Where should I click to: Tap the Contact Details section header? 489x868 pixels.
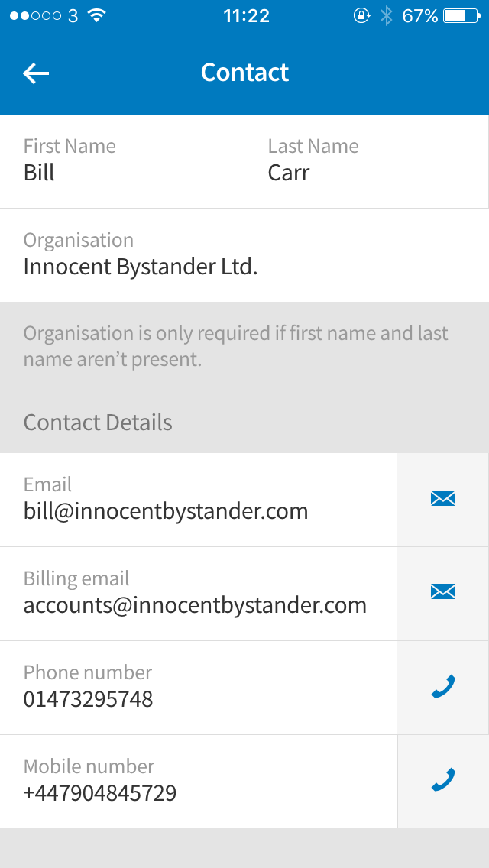[x=98, y=423]
